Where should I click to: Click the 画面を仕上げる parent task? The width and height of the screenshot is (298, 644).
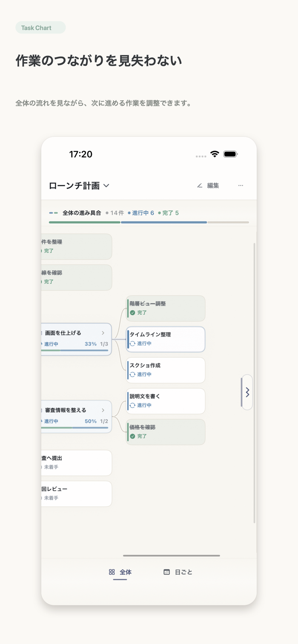pyautogui.click(x=77, y=339)
